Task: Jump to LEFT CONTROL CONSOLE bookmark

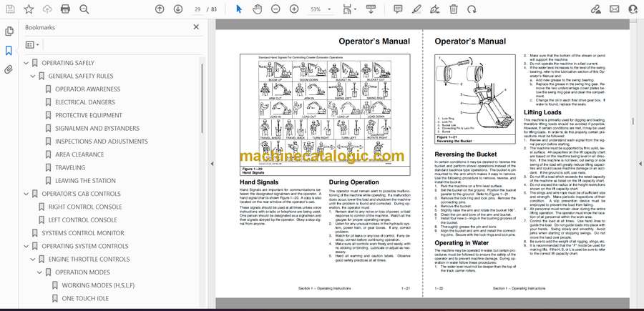Action: point(82,220)
